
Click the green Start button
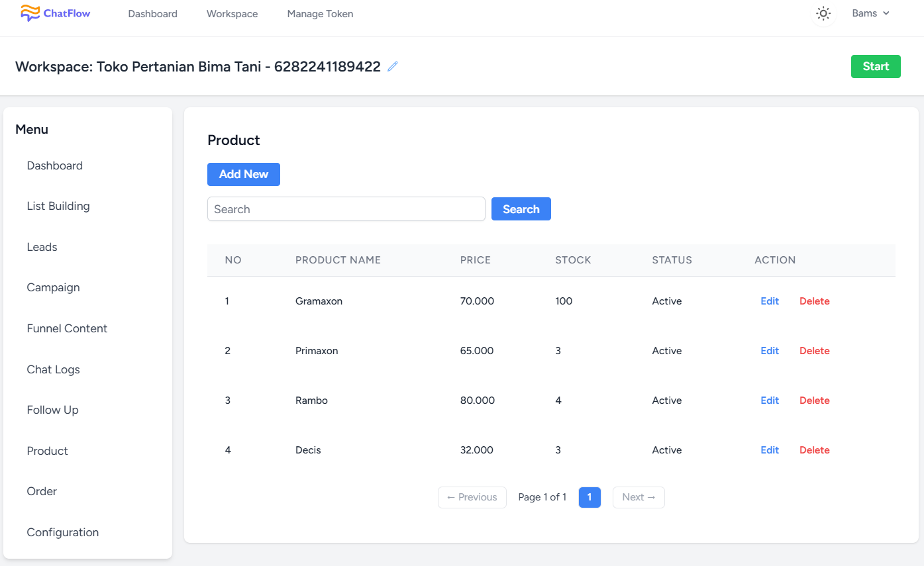[x=876, y=66]
